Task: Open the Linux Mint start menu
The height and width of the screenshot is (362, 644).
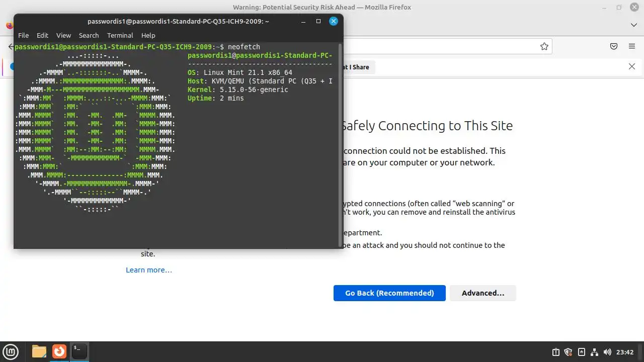Action: point(11,351)
